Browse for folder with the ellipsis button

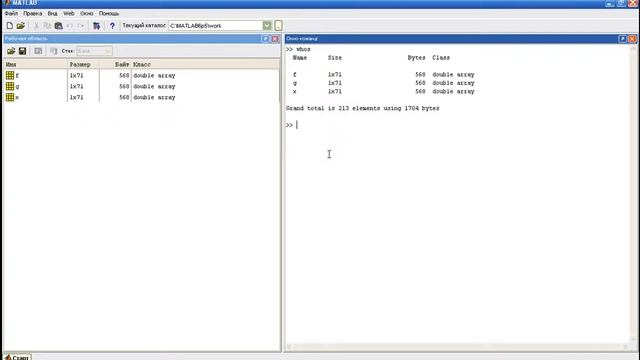(x=278, y=26)
